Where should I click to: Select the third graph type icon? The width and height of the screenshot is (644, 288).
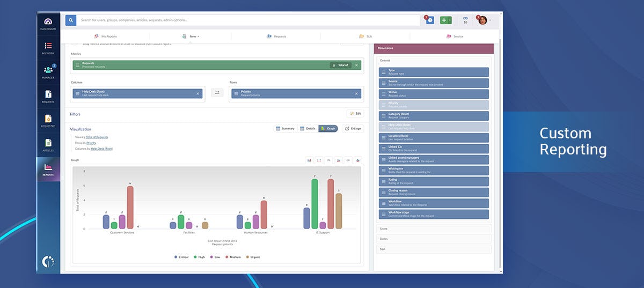pyautogui.click(x=329, y=160)
